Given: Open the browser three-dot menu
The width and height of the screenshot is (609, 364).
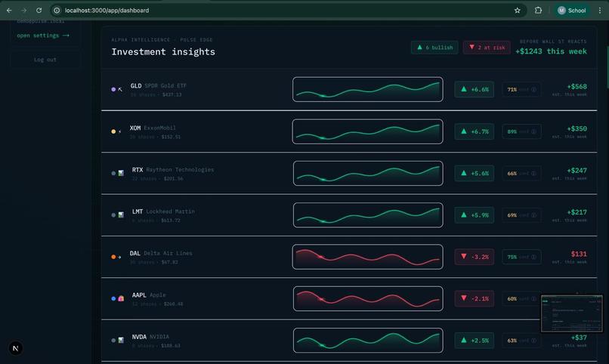Looking at the screenshot, I should tap(600, 11).
